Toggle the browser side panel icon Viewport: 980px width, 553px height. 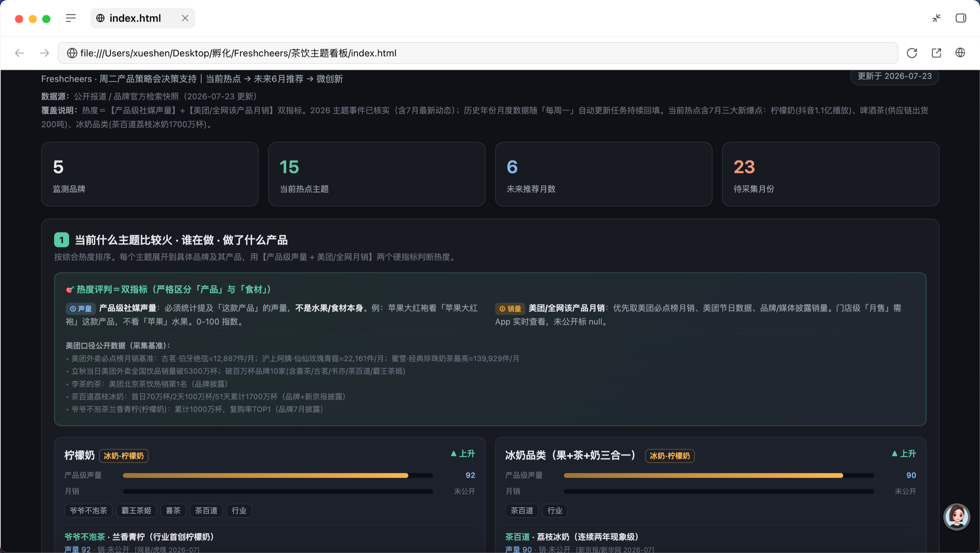pos(960,18)
